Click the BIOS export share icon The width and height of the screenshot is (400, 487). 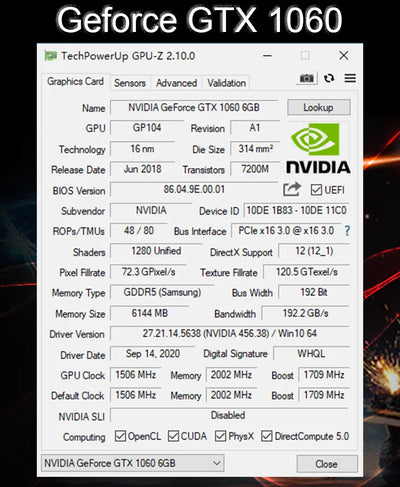coord(292,189)
